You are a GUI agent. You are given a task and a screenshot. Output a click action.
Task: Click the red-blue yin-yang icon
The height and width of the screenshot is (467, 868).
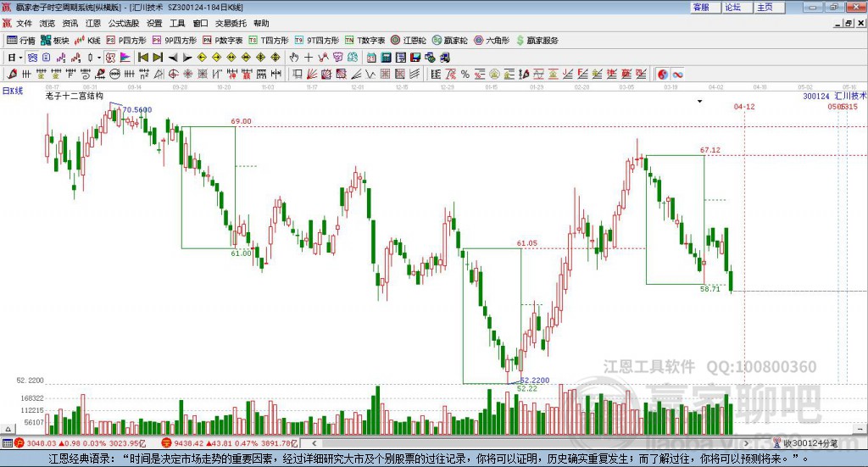(663, 74)
